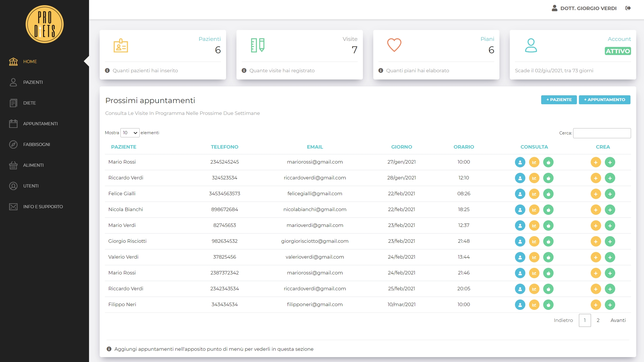Click yellow plus for Mario Verdi
Image resolution: width=644 pixels, height=362 pixels.
tap(596, 225)
